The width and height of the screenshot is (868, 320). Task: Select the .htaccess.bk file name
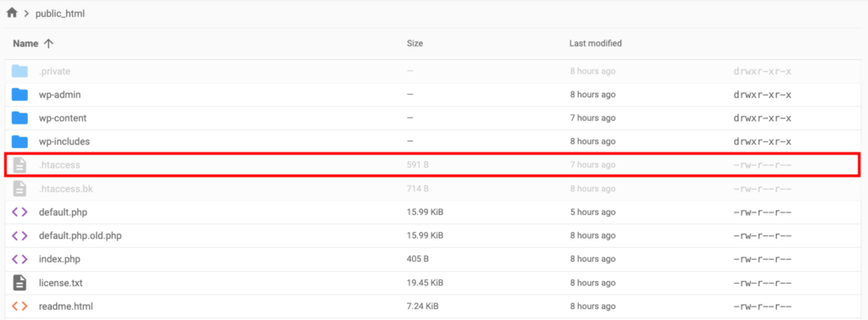click(66, 189)
